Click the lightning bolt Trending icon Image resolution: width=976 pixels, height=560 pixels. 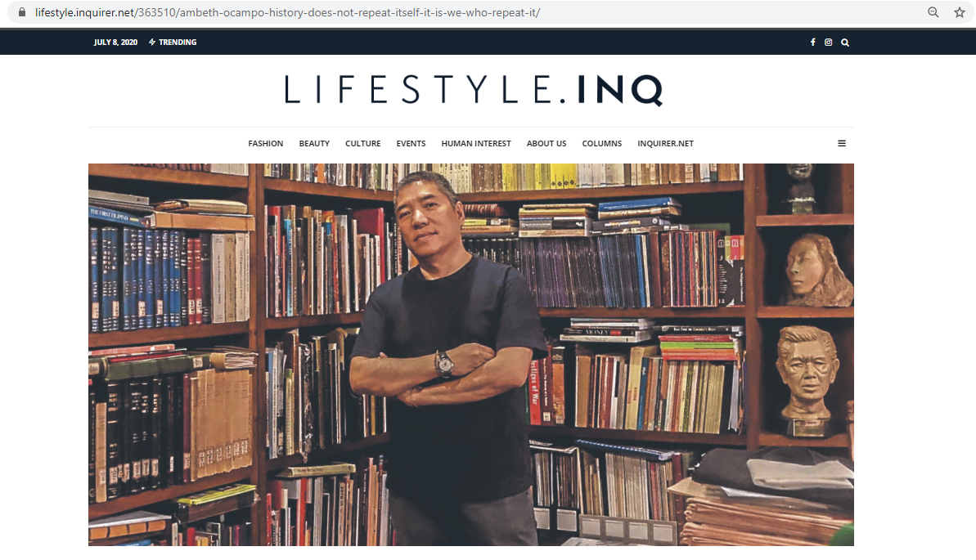click(x=152, y=43)
